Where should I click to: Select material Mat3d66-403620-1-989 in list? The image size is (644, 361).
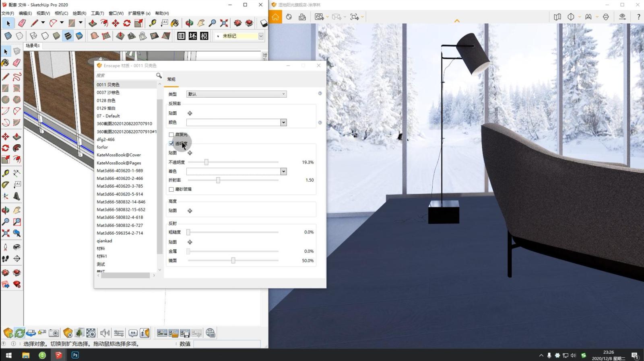120,170
